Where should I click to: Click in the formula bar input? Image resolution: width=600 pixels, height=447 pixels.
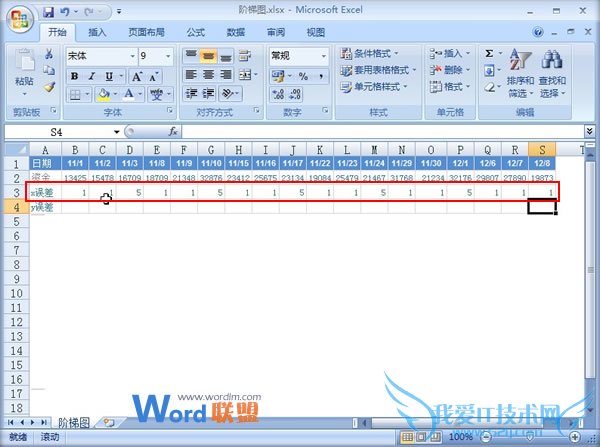point(383,132)
